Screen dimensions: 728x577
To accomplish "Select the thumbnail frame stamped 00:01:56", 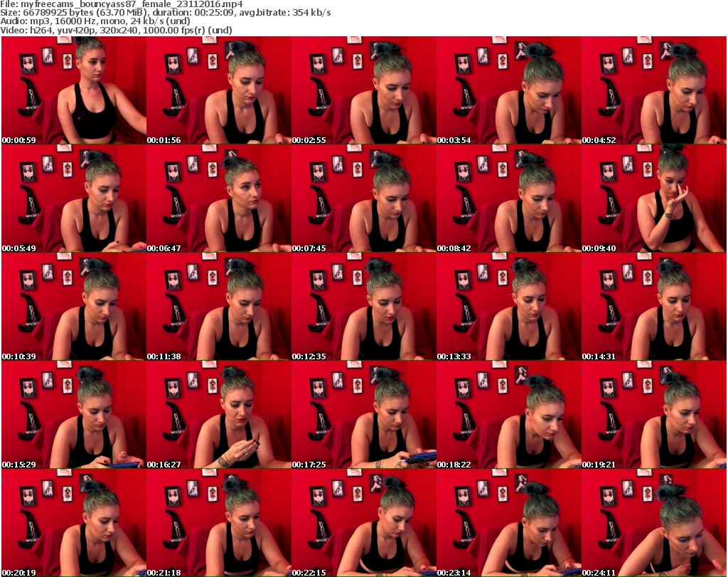I will tap(219, 90).
